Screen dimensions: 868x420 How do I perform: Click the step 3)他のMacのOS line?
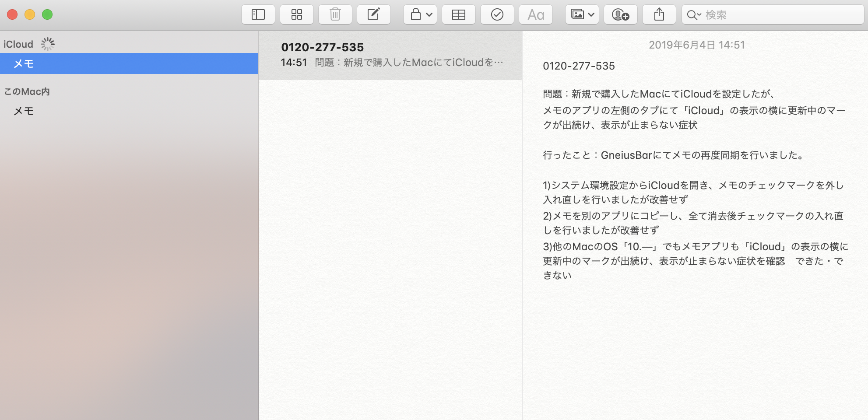696,261
